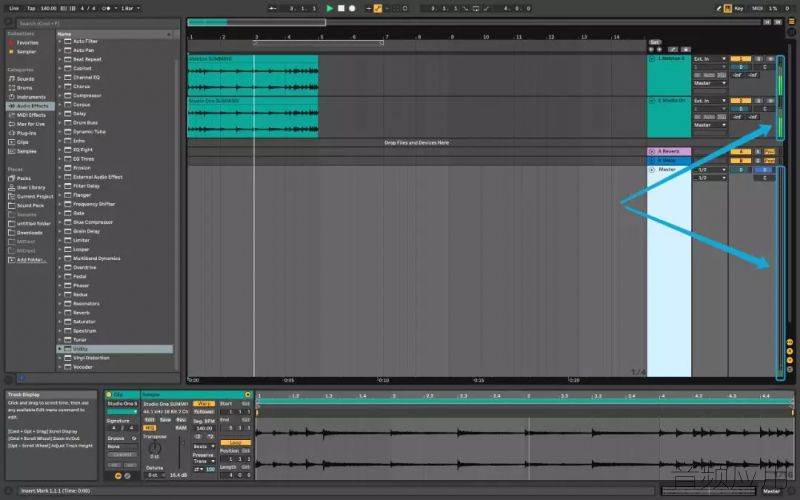This screenshot has height=500, width=800.
Task: Expand the Auto Filter device folder
Action: tap(59, 41)
